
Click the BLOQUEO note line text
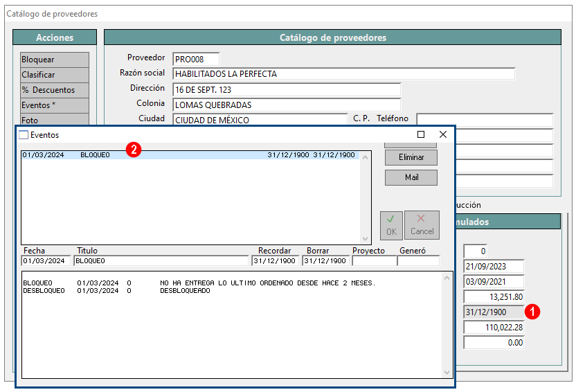coord(199,283)
